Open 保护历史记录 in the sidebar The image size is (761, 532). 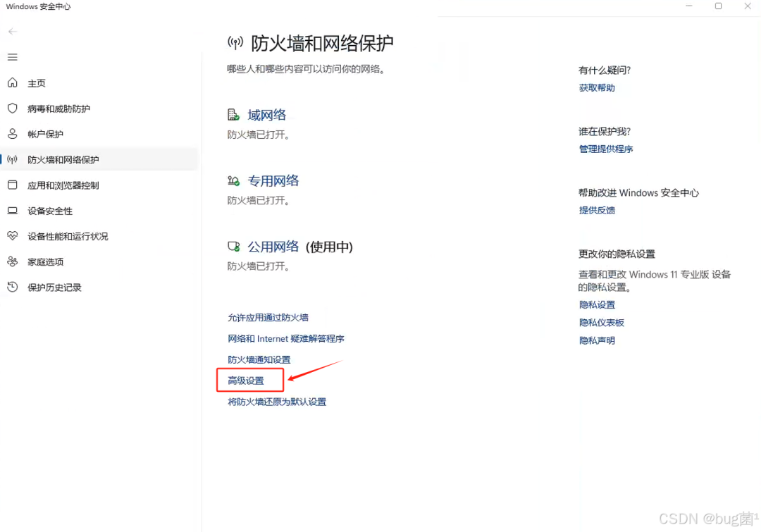pyautogui.click(x=99, y=287)
